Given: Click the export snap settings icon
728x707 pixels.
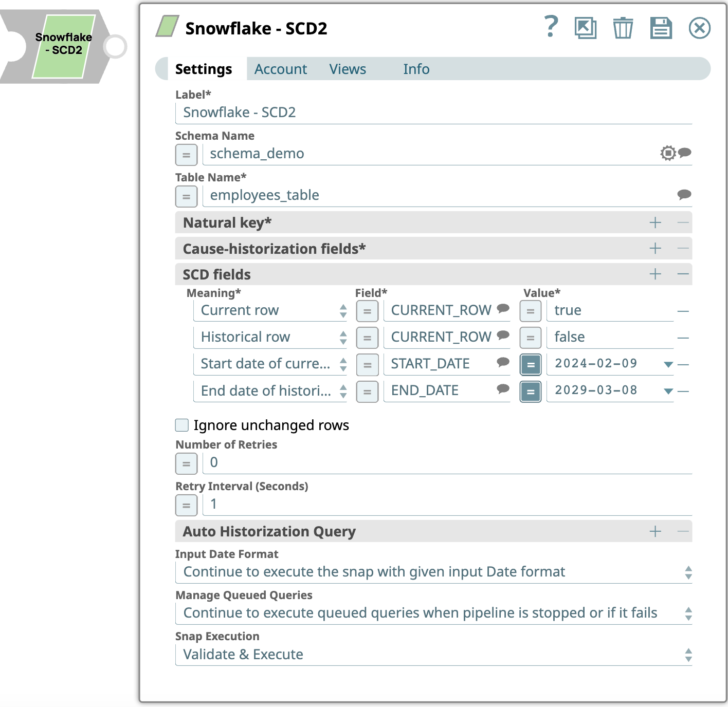Looking at the screenshot, I should (x=585, y=28).
